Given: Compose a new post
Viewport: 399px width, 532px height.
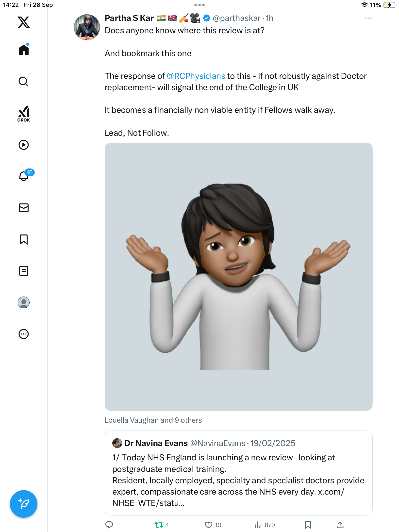Looking at the screenshot, I should pyautogui.click(x=24, y=504).
